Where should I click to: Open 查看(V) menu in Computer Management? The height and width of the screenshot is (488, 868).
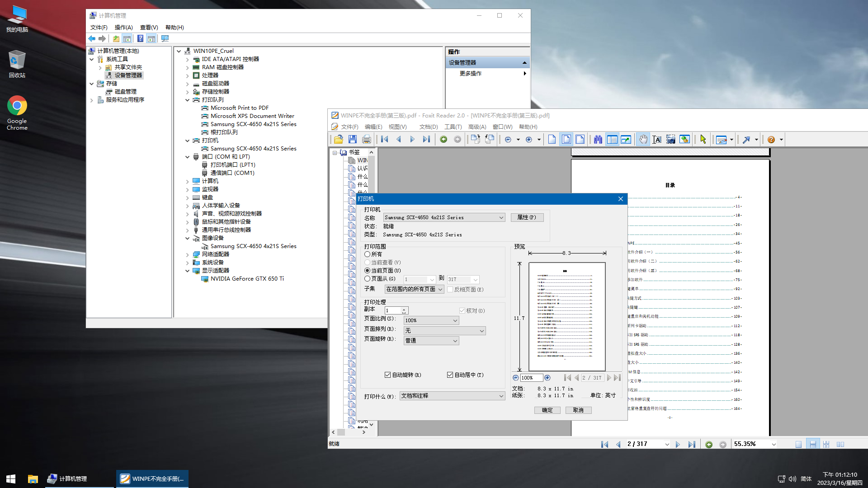pyautogui.click(x=149, y=28)
